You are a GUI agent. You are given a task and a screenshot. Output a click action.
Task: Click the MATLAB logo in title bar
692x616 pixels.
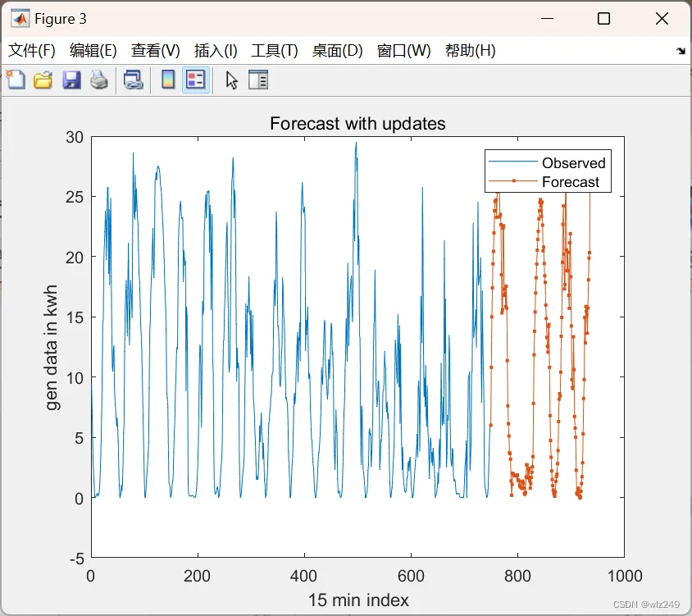20,19
